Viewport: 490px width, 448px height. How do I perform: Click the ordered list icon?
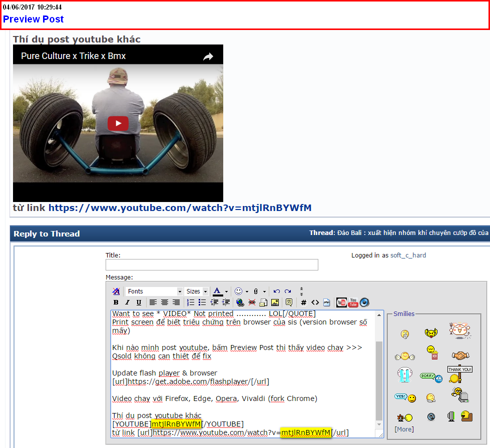[191, 302]
